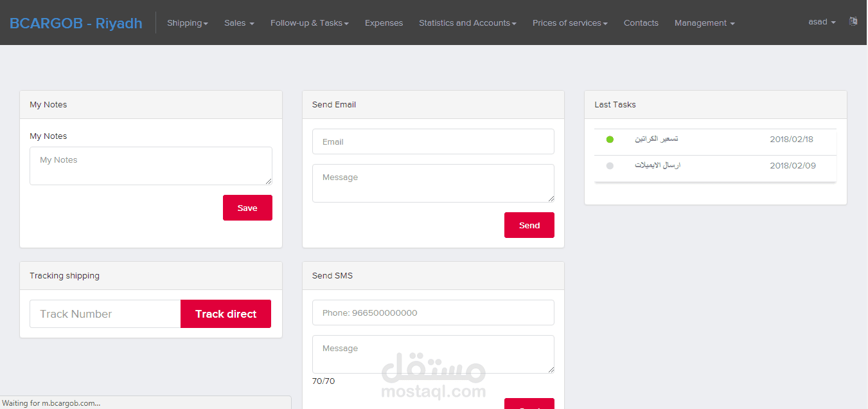This screenshot has width=868, height=409.
Task: Click the Track Number input field
Action: click(x=105, y=314)
